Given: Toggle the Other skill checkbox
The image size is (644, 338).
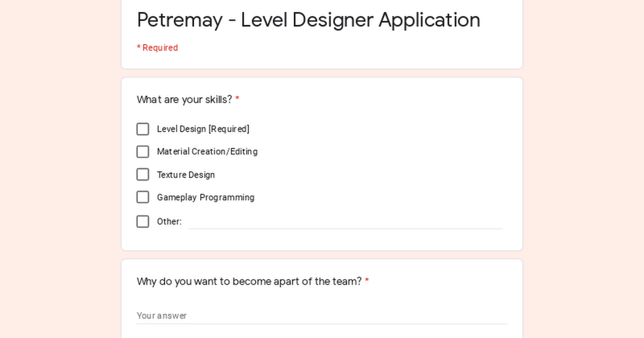Looking at the screenshot, I should [x=143, y=222].
